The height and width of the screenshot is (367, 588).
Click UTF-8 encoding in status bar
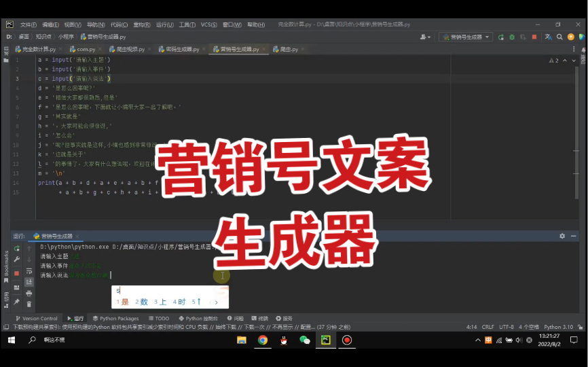pyautogui.click(x=507, y=327)
